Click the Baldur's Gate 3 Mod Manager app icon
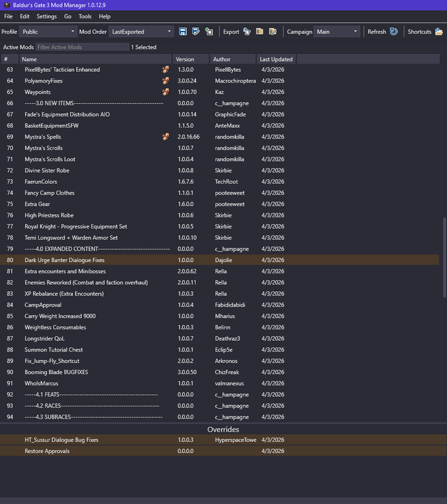The height and width of the screenshot is (504, 447). tap(7, 5)
